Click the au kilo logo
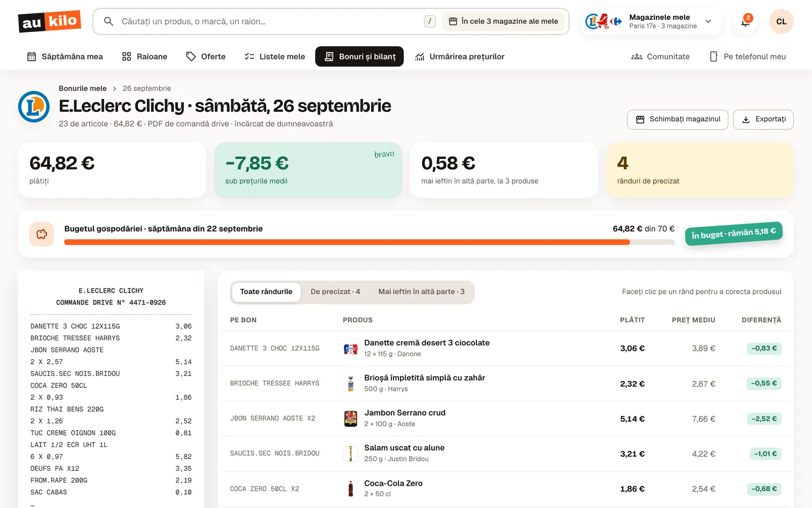This screenshot has width=812, height=508. pos(50,21)
